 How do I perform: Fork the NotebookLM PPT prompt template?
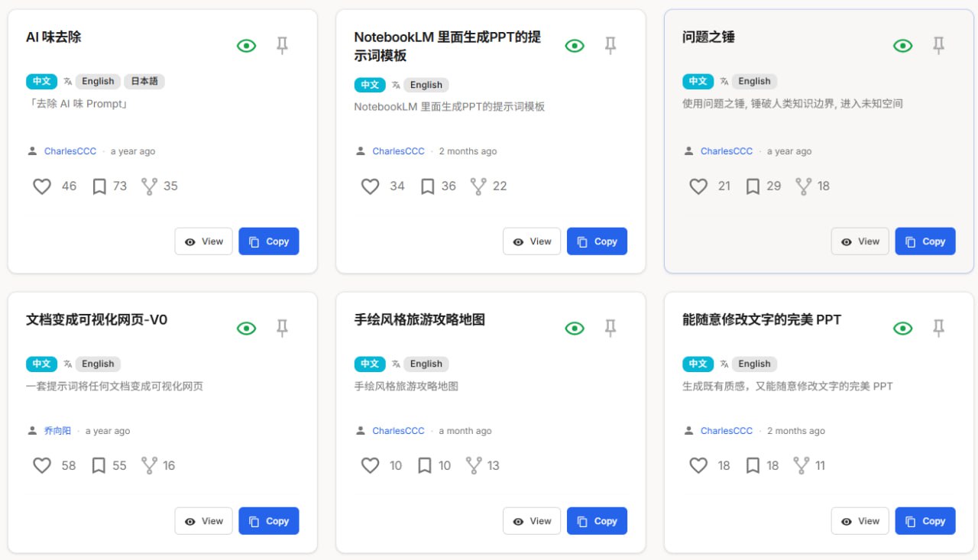478,186
